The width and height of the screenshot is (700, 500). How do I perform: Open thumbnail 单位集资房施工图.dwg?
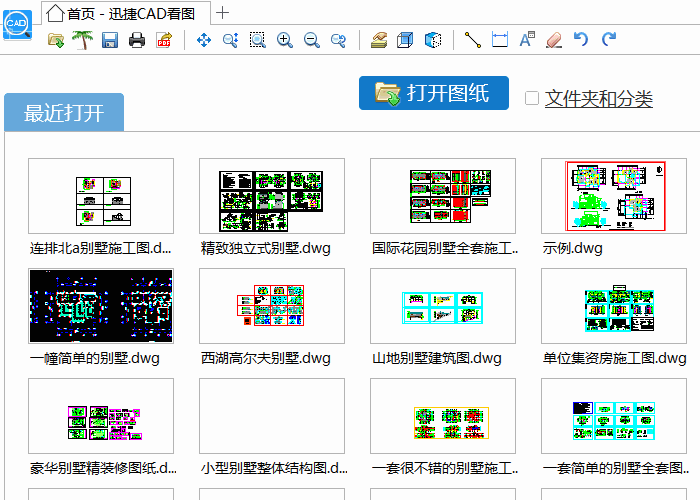(614, 306)
